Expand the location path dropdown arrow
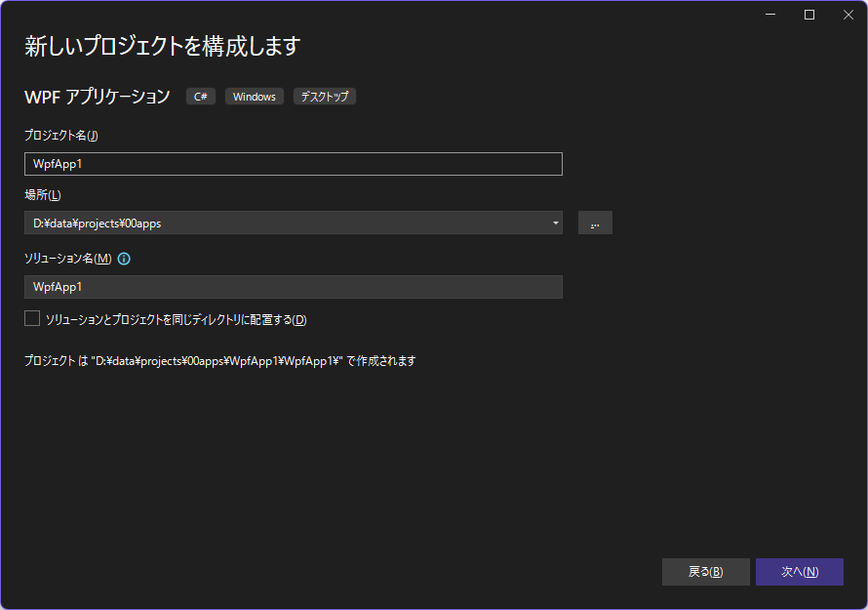 coord(555,223)
